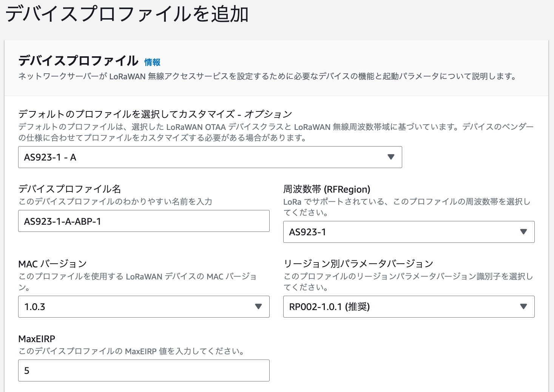Focus the デバイスプロファイル名 input field

(x=144, y=221)
